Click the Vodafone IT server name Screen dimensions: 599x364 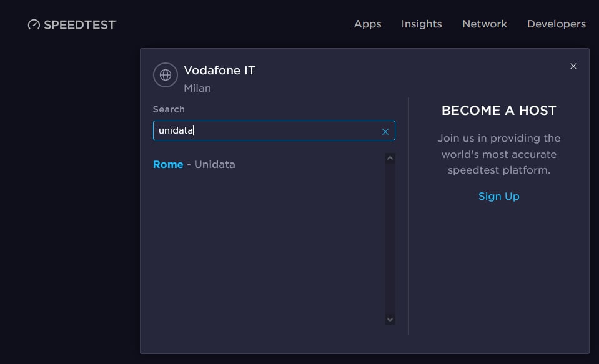(x=219, y=71)
